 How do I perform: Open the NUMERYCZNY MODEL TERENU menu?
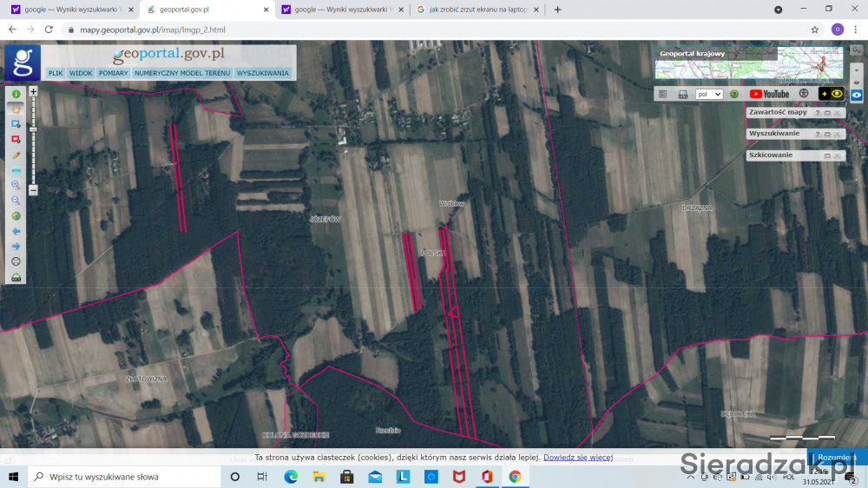click(x=182, y=74)
